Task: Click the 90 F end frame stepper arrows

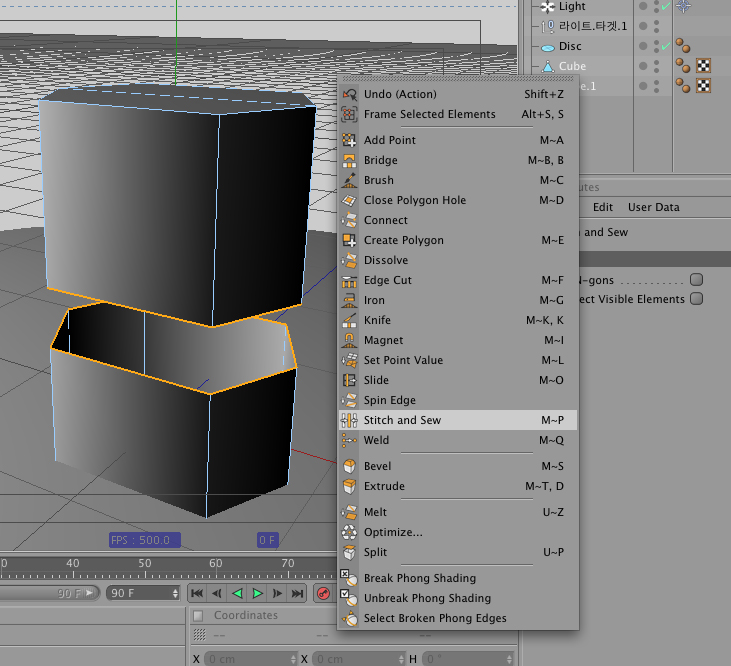Action: point(175,593)
